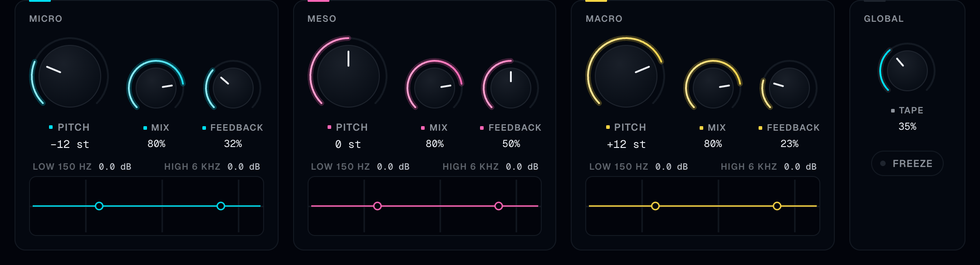The height and width of the screenshot is (265, 980).
Task: Grab the Macro high 6 kHz EQ node
Action: coord(777,206)
